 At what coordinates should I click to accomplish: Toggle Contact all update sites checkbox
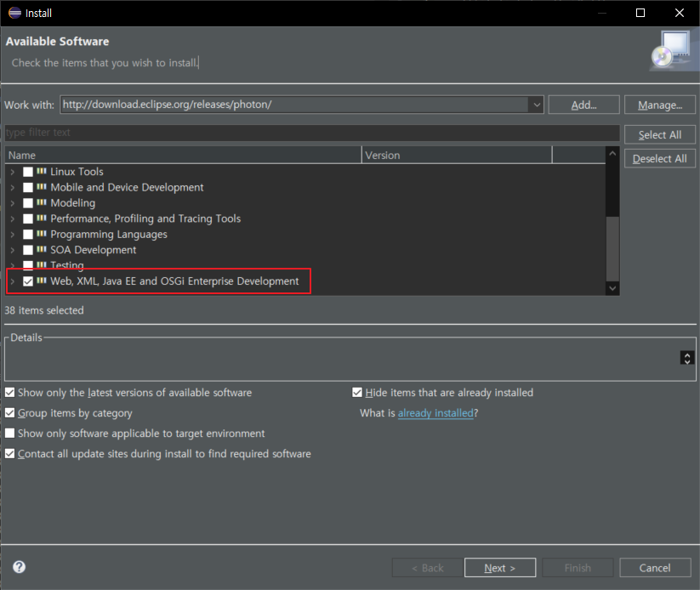tap(10, 454)
